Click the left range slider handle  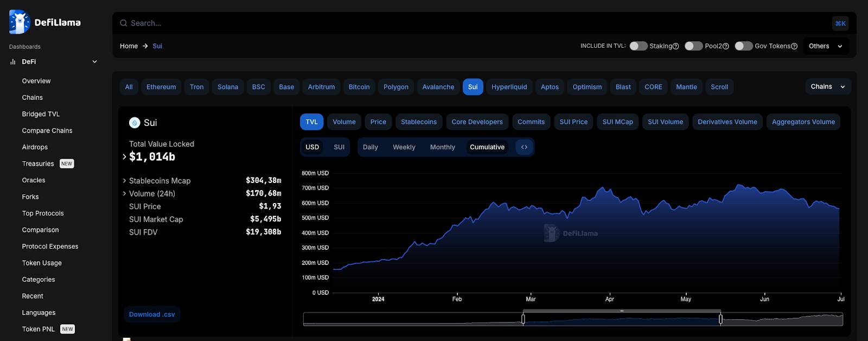[x=523, y=319]
